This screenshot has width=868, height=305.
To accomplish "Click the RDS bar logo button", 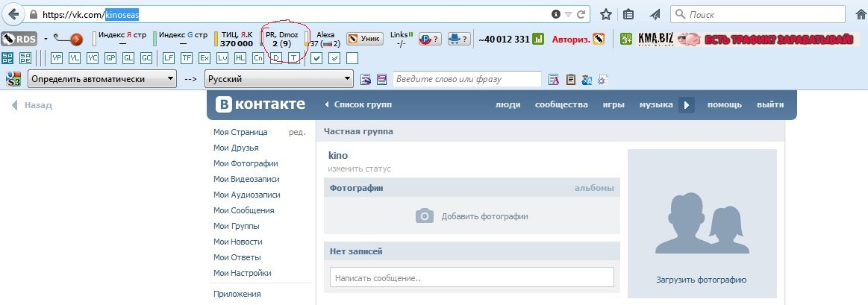I will tap(18, 39).
